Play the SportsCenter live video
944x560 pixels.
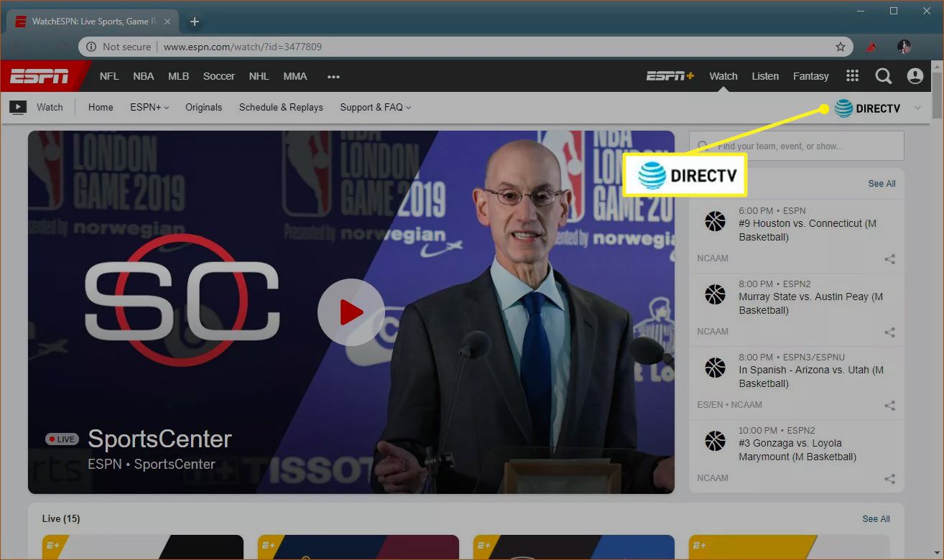[x=351, y=312]
